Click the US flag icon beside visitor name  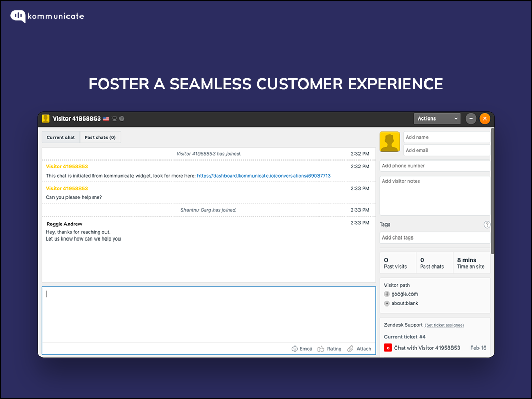[107, 118]
